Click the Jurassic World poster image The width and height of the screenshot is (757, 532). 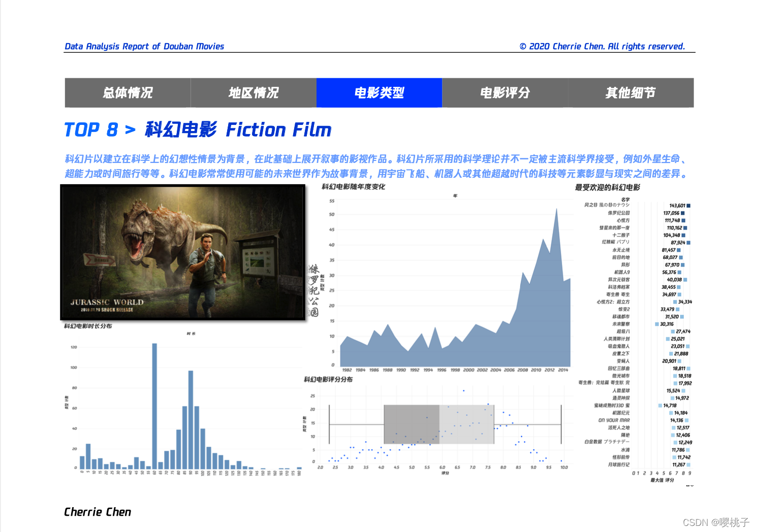point(183,252)
